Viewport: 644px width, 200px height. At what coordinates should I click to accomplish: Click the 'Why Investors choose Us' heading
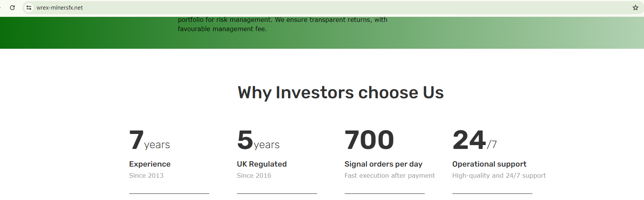[x=340, y=93]
